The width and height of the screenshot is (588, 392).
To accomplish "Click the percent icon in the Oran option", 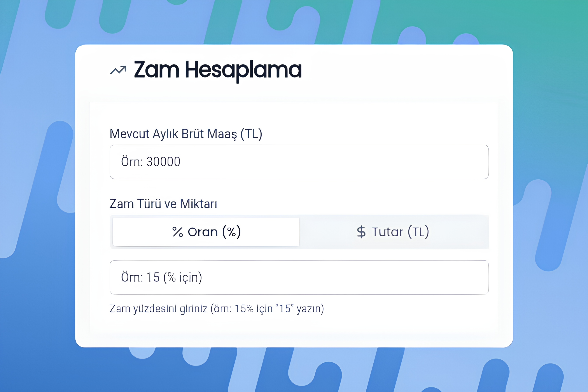I will pyautogui.click(x=177, y=232).
